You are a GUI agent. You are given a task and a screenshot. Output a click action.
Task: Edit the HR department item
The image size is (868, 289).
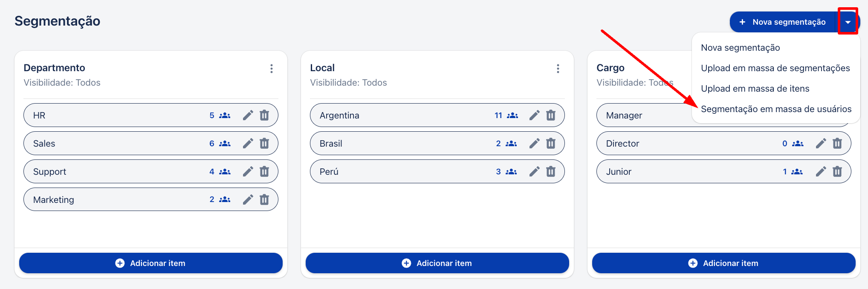click(248, 115)
